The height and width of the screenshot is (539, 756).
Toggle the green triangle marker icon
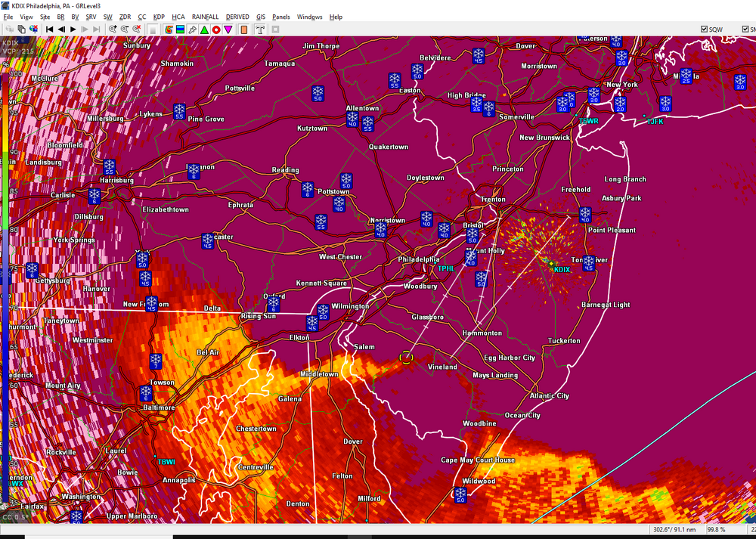204,29
